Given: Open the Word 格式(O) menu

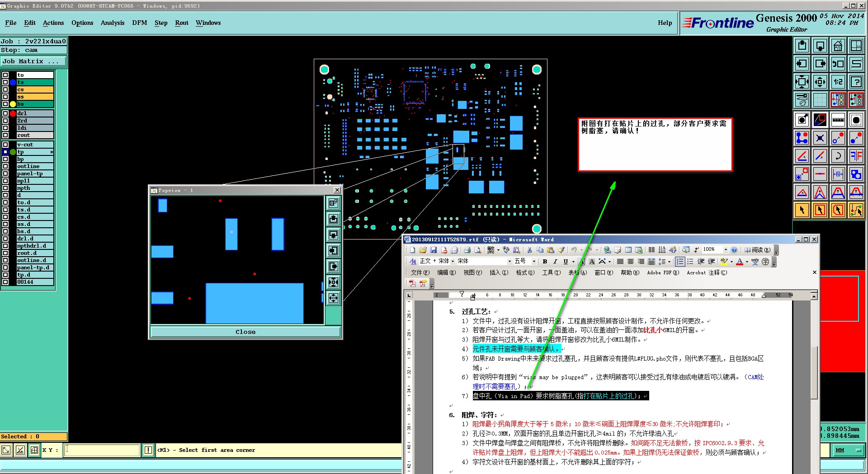Looking at the screenshot, I should [525, 272].
